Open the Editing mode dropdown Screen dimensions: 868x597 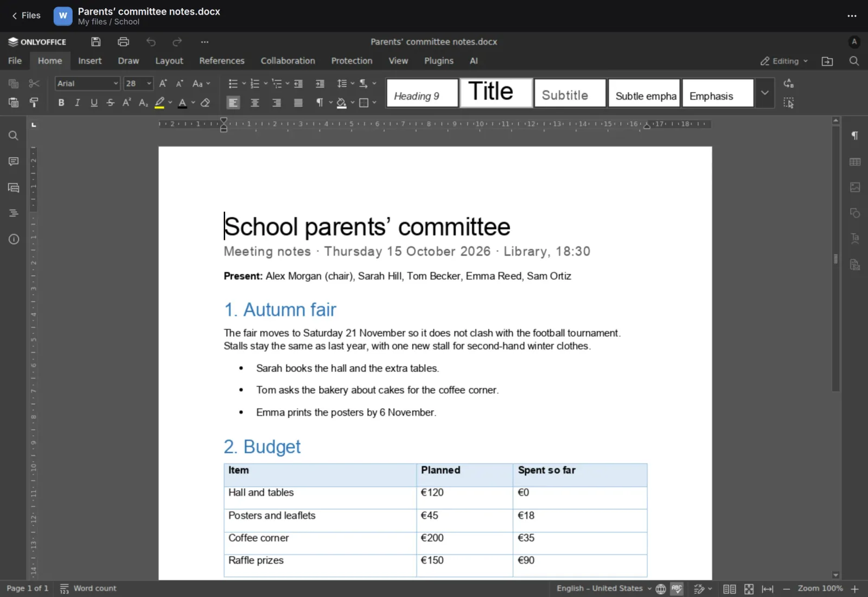tap(784, 61)
